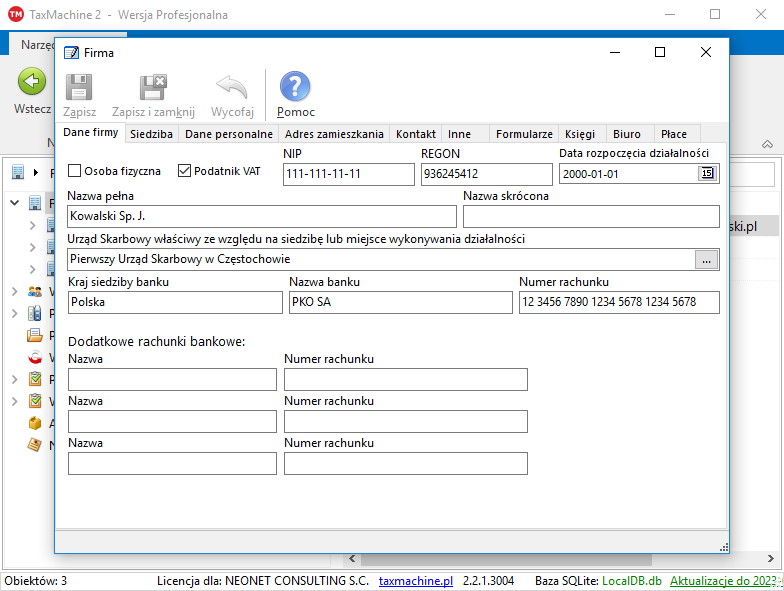The height and width of the screenshot is (591, 784).
Task: Open the Dane personalne tab
Action: [228, 134]
